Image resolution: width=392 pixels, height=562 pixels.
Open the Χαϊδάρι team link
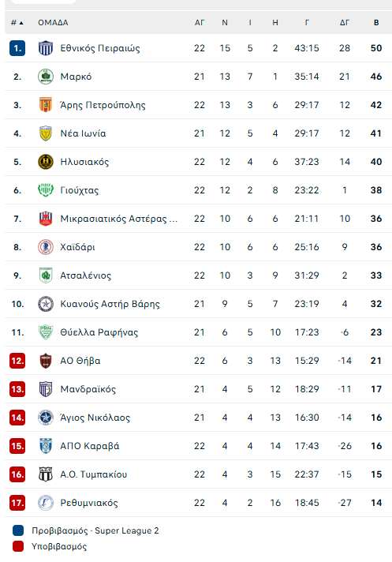tap(77, 247)
